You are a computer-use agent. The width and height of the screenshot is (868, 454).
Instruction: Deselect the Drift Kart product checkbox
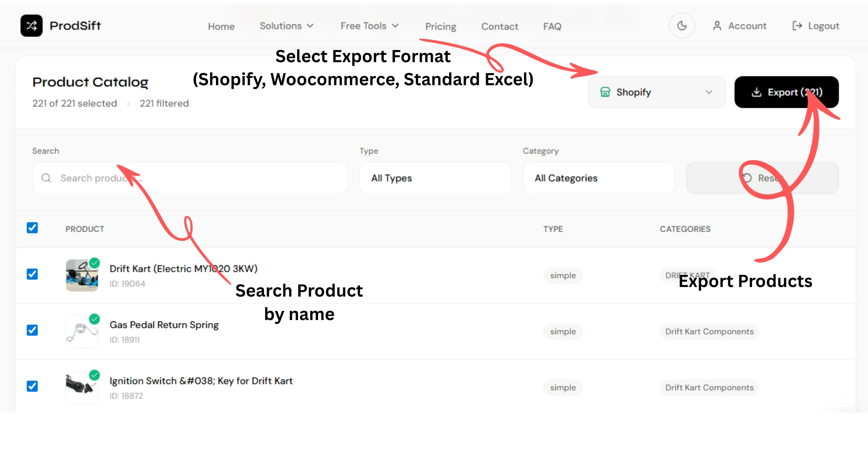[32, 274]
